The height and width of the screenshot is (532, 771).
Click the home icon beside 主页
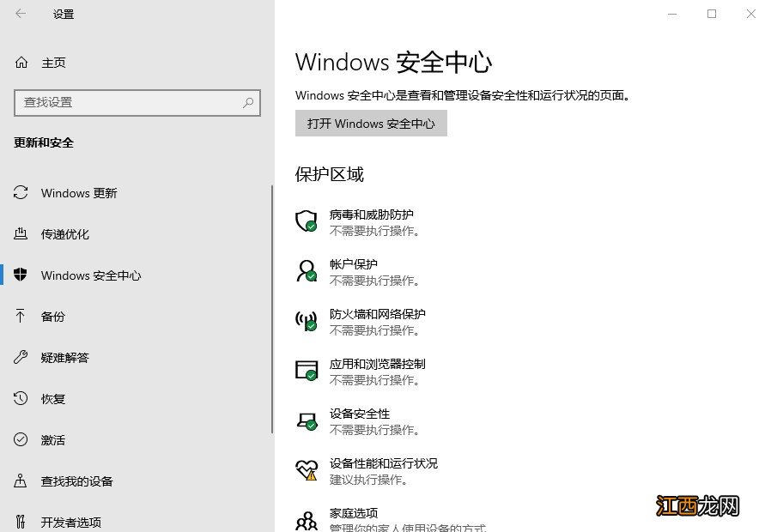[x=21, y=63]
